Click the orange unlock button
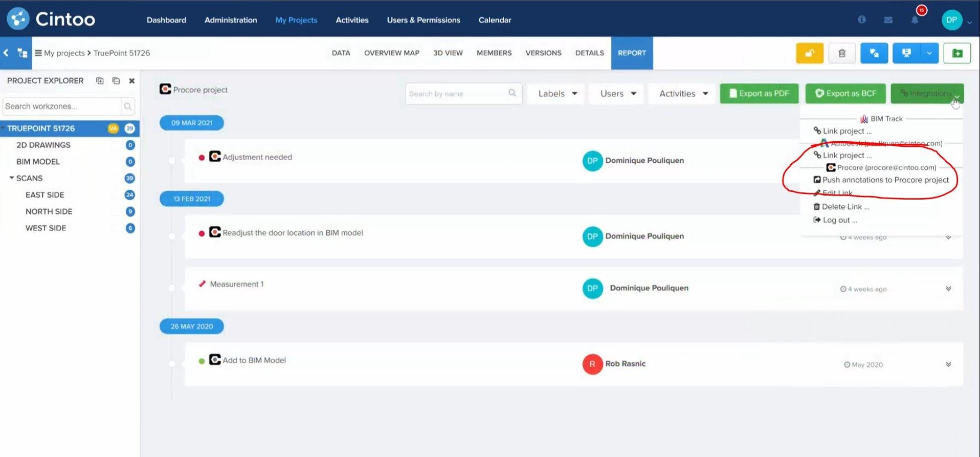980x457 pixels. 810,53
